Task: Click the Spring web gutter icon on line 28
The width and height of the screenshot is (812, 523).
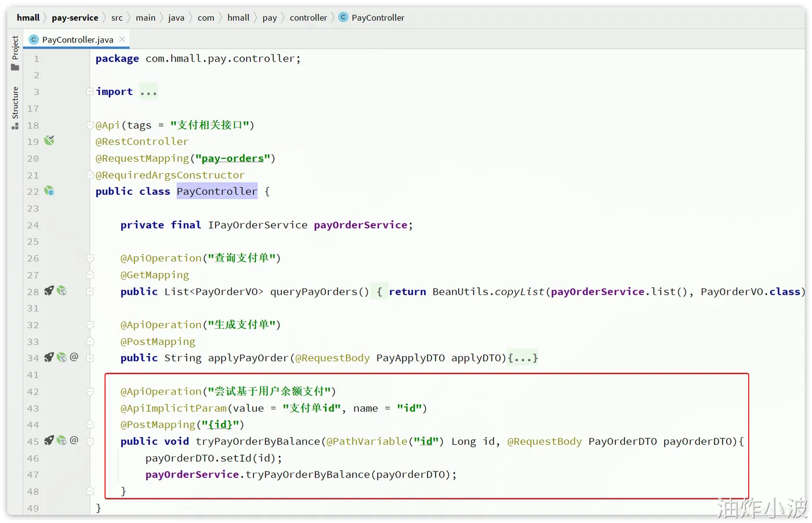Action: pos(61,291)
